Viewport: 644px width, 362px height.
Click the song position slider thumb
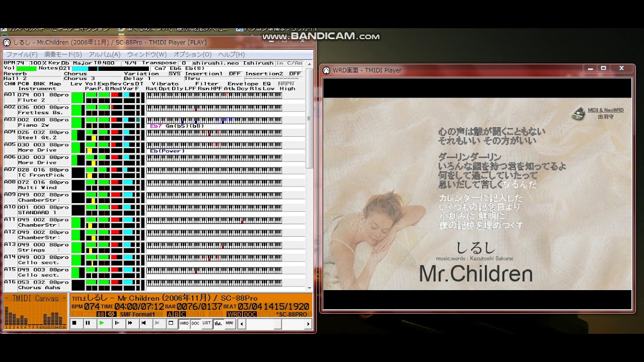[x=278, y=324]
